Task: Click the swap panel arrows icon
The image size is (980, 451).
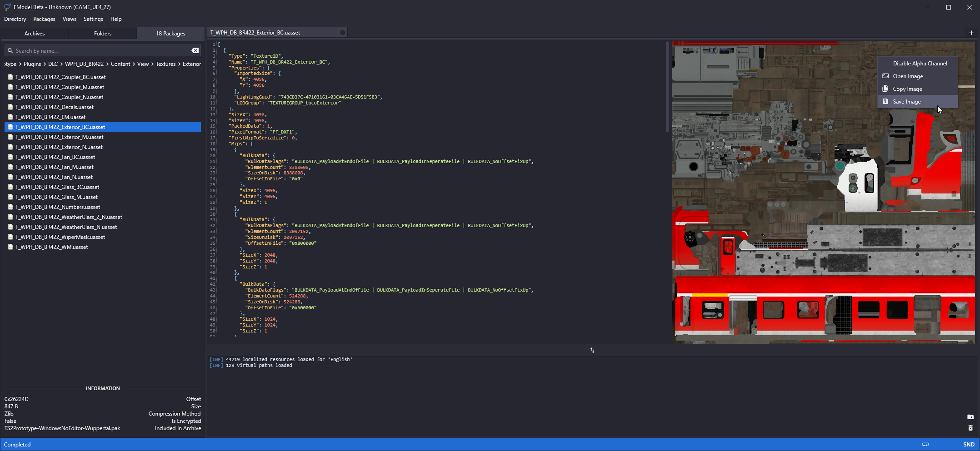Action: [x=592, y=350]
